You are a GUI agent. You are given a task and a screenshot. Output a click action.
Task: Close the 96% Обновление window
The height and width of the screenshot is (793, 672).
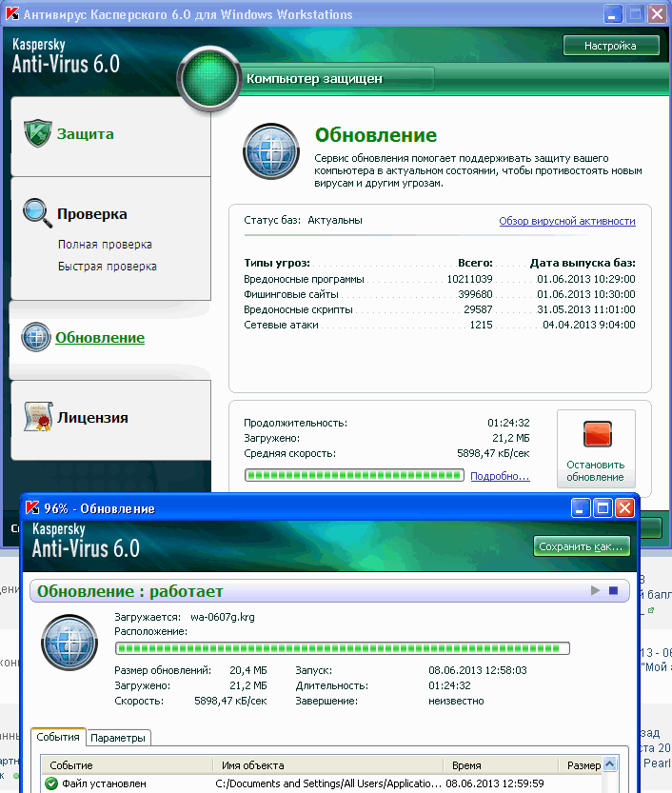(x=625, y=507)
